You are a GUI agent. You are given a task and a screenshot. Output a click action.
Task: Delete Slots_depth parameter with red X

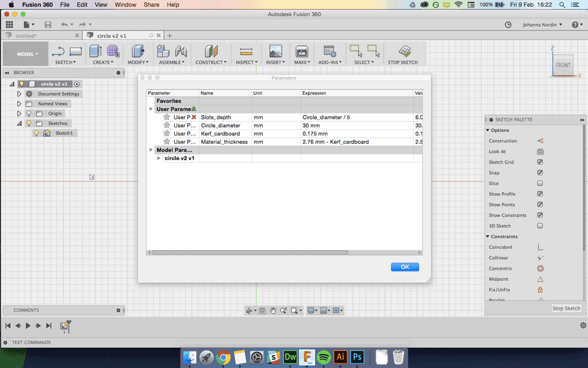[194, 117]
